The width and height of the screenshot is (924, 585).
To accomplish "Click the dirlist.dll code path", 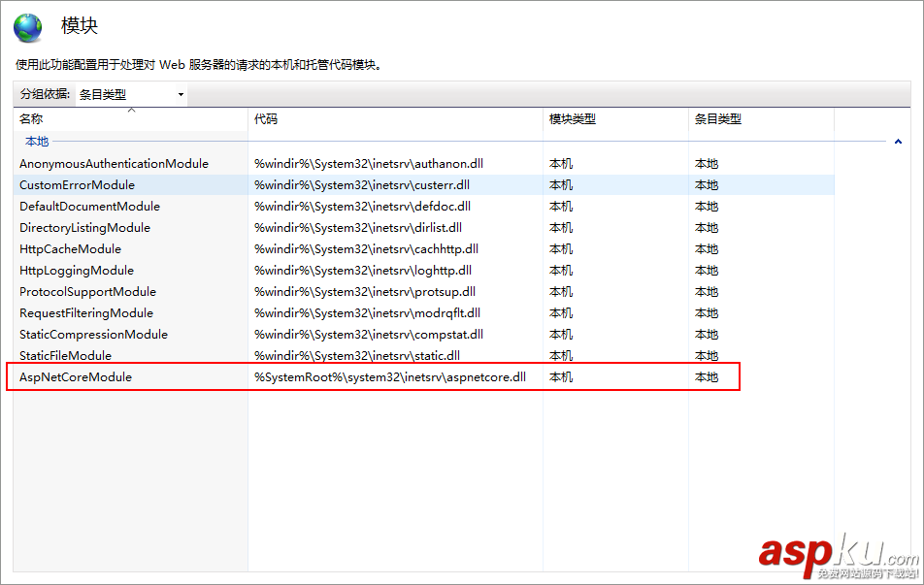I will point(358,227).
